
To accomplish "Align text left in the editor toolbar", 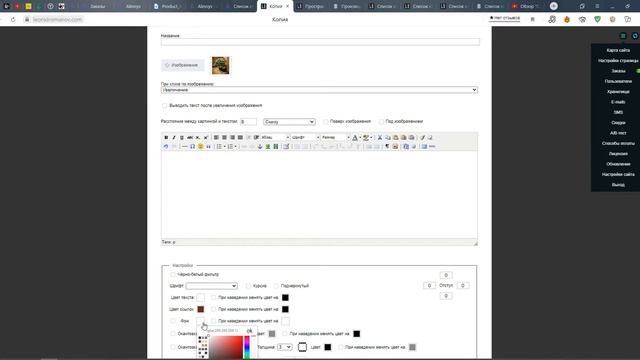I will (x=216, y=138).
